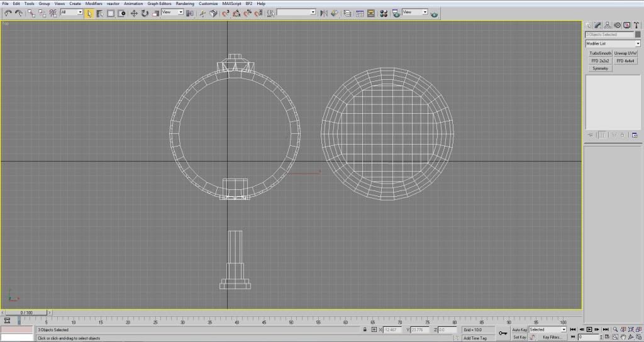Open the Motion command panel tab

(618, 25)
